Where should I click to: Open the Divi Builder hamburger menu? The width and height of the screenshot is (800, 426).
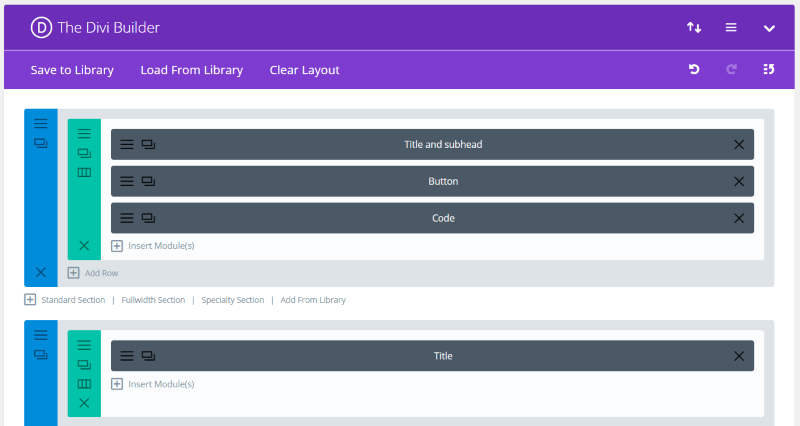coord(731,28)
